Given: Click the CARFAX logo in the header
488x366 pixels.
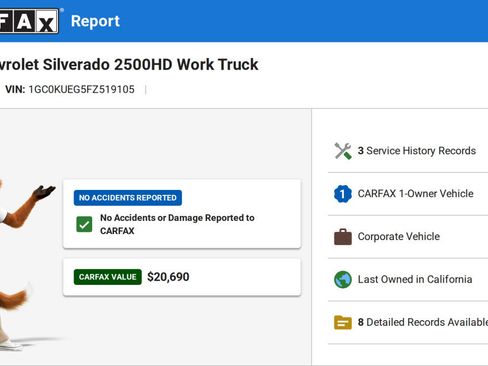Looking at the screenshot, I should pyautogui.click(x=29, y=21).
